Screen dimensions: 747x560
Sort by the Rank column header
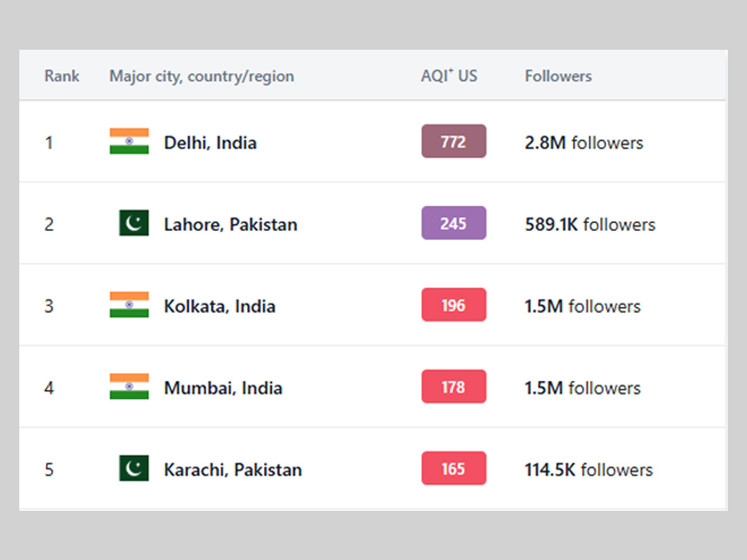coord(62,76)
